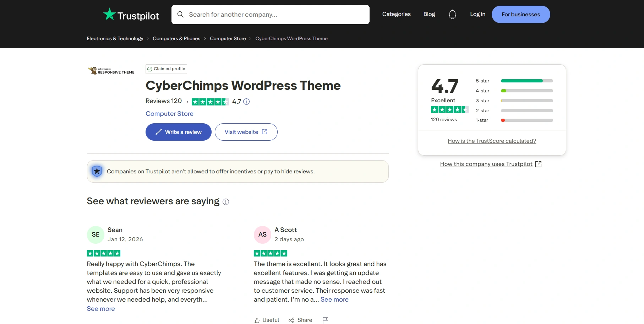Click the pencil icon on Write a review

tap(159, 132)
